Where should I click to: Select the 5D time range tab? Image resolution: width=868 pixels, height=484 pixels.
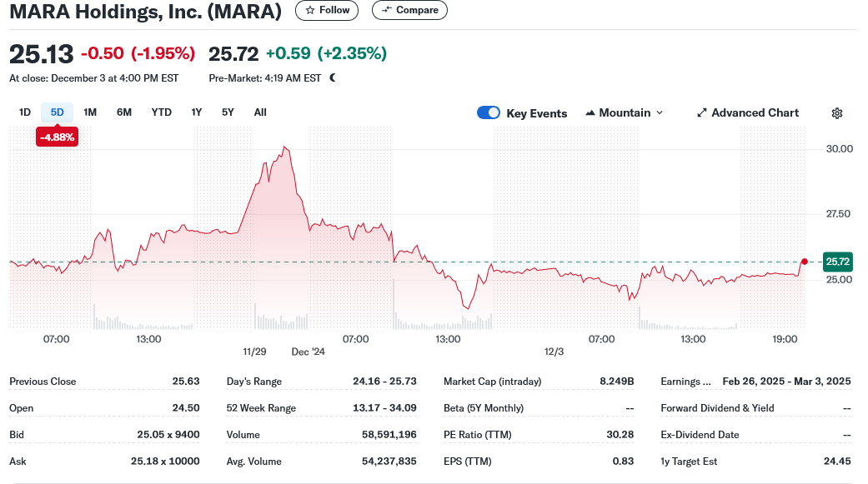57,112
